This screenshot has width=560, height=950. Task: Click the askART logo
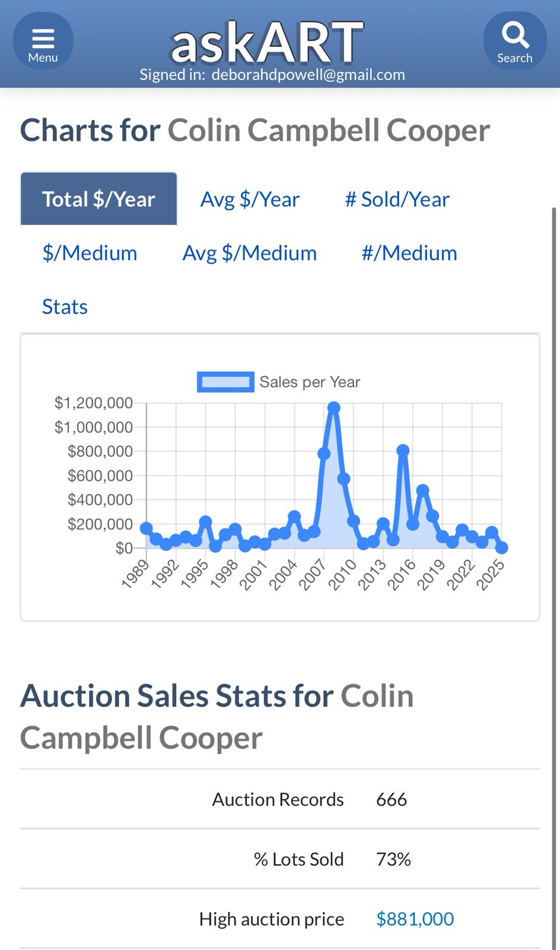(x=267, y=42)
